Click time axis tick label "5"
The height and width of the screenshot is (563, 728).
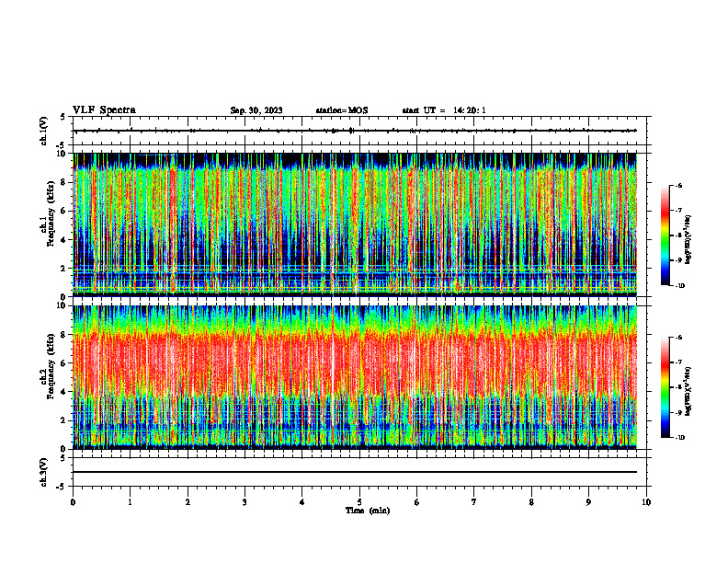pos(359,502)
